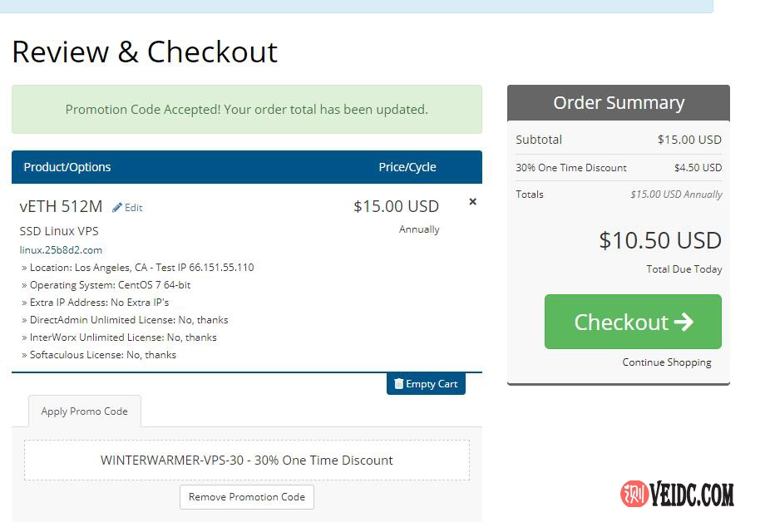
Task: Click the Price/Cycle column header
Action: point(407,167)
